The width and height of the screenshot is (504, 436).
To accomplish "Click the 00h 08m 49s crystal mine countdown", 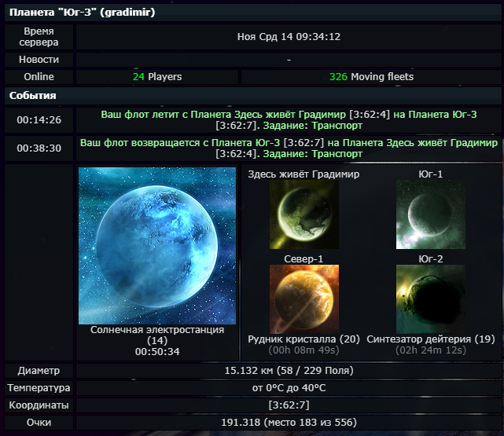I will coord(304,350).
